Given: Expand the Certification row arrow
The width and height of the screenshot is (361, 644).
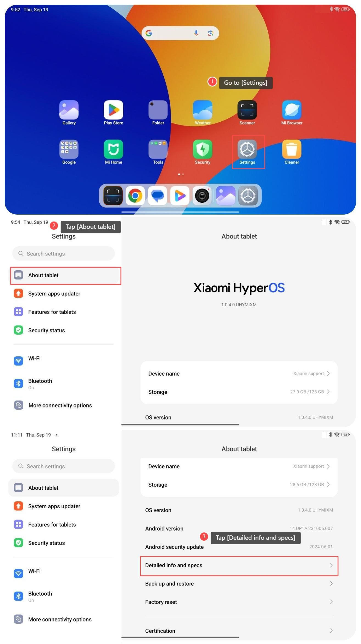Looking at the screenshot, I should pyautogui.click(x=331, y=631).
